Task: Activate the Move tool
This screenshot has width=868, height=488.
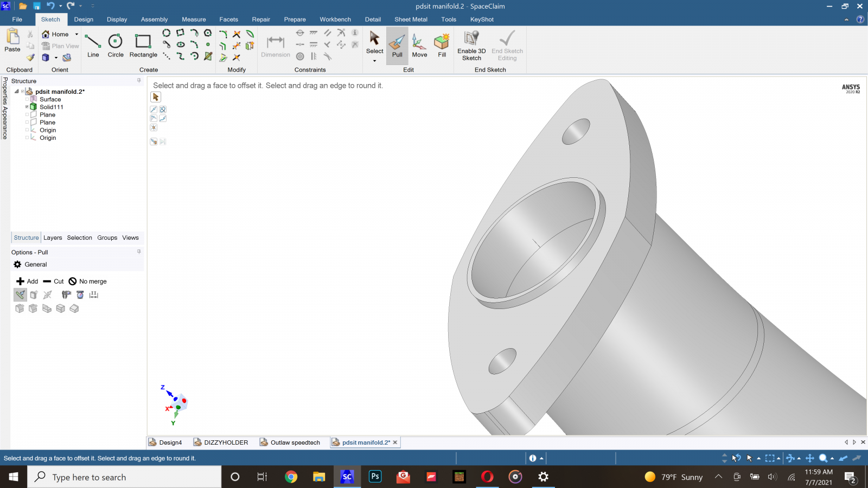Action: 419,46
